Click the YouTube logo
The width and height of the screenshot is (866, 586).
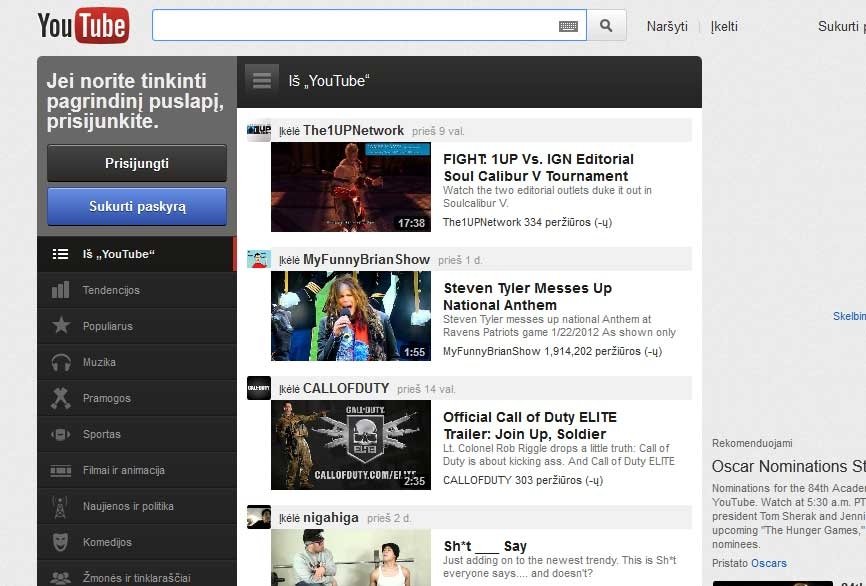(83, 25)
